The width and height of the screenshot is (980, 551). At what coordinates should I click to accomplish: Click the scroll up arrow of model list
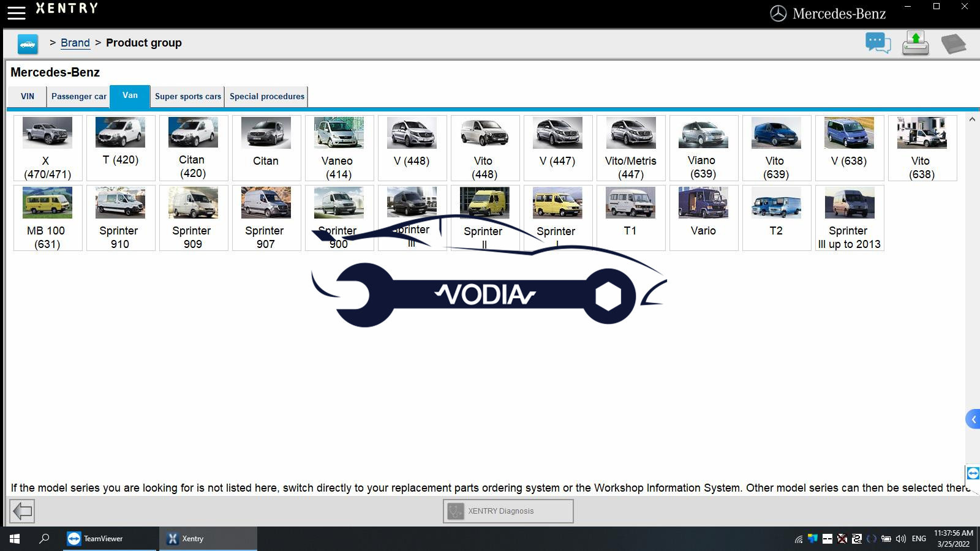972,119
